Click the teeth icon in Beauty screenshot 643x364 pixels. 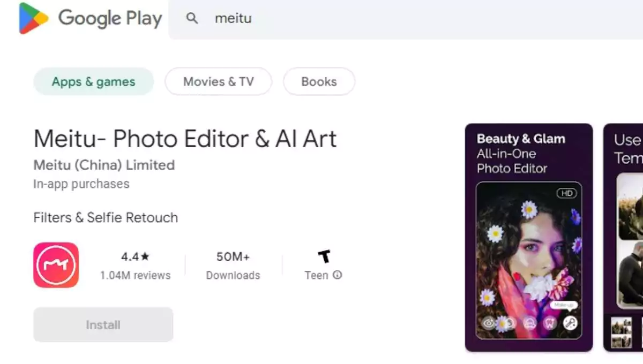click(549, 323)
